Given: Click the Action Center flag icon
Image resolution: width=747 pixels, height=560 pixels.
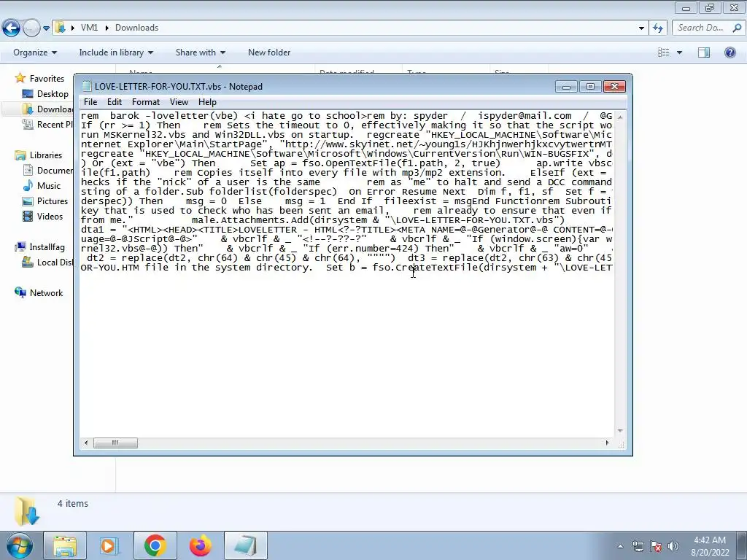Looking at the screenshot, I should tap(656, 546).
